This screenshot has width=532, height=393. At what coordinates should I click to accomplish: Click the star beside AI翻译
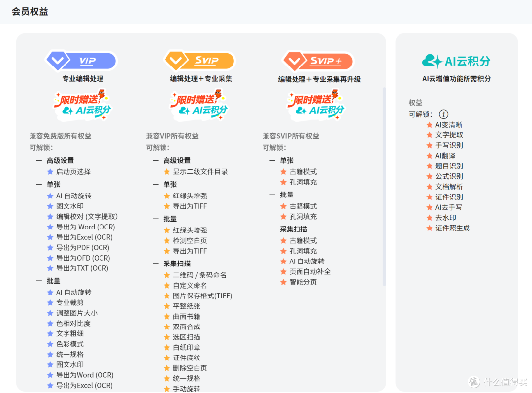(x=429, y=156)
